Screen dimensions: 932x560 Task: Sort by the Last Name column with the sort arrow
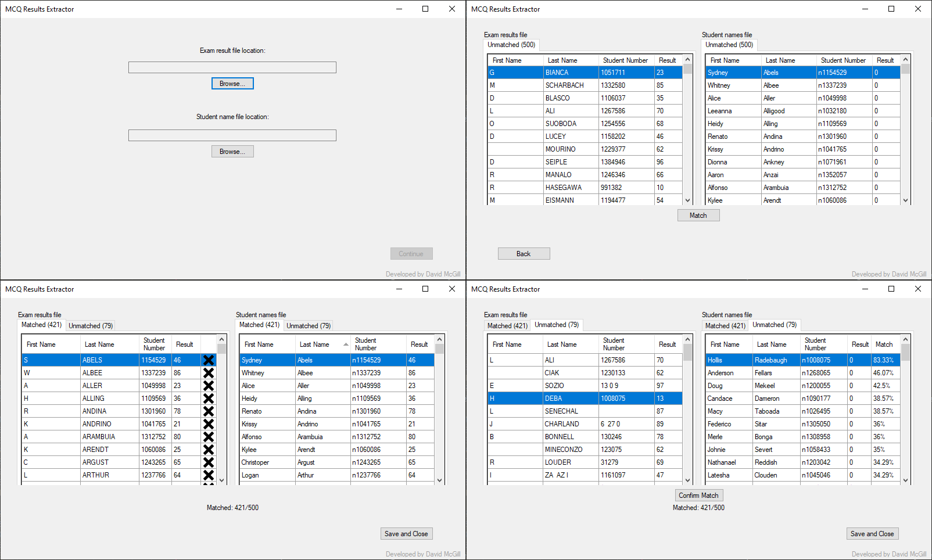point(346,344)
